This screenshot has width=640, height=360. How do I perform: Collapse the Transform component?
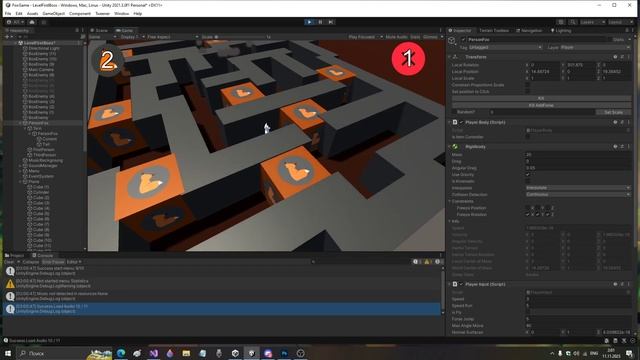pyautogui.click(x=449, y=57)
